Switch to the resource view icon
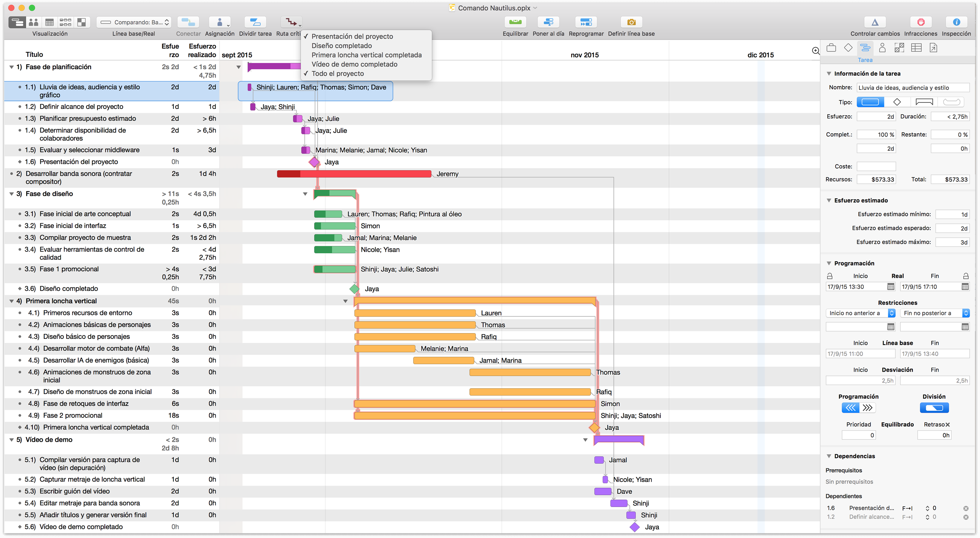The image size is (980, 538). 34,22
